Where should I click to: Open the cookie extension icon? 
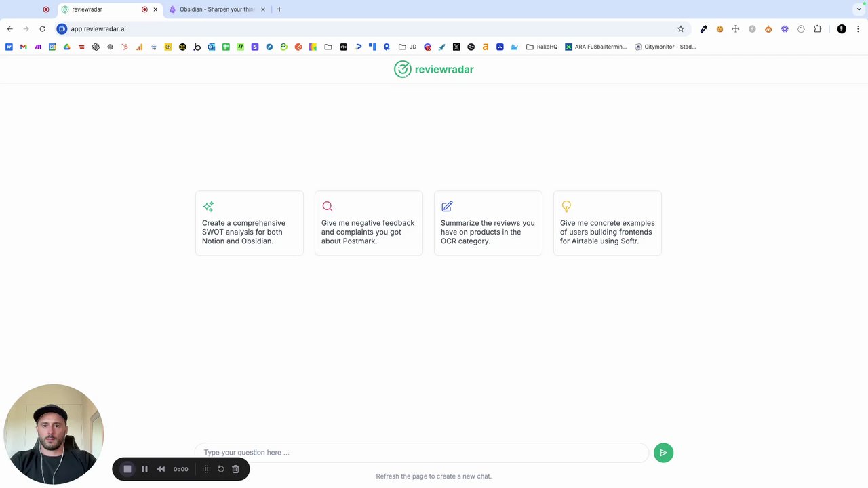(x=719, y=29)
